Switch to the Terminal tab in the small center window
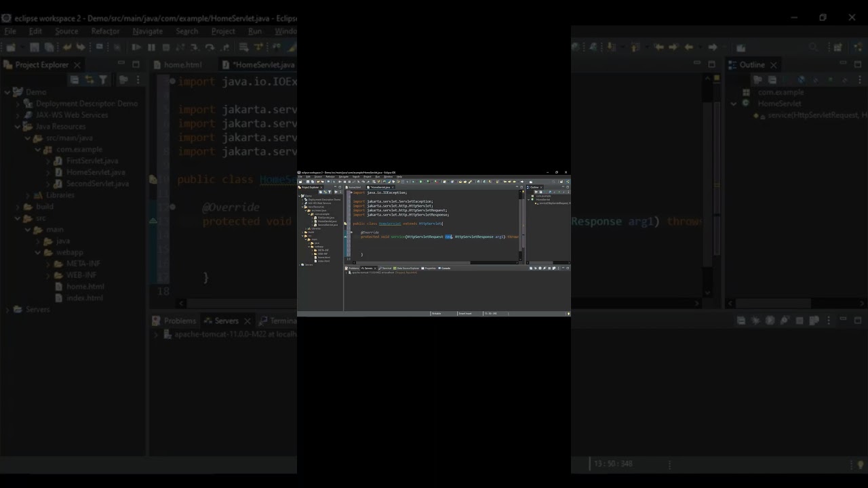Image resolution: width=868 pixels, height=488 pixels. [385, 268]
